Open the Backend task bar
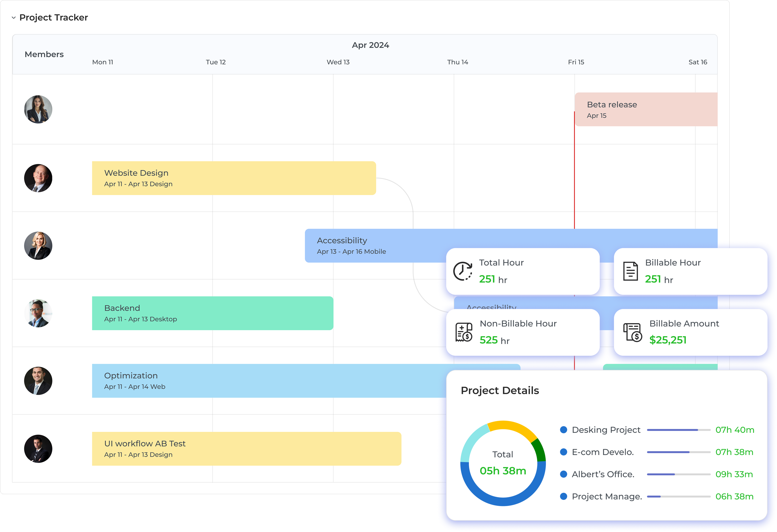This screenshot has height=532, width=777. (213, 313)
